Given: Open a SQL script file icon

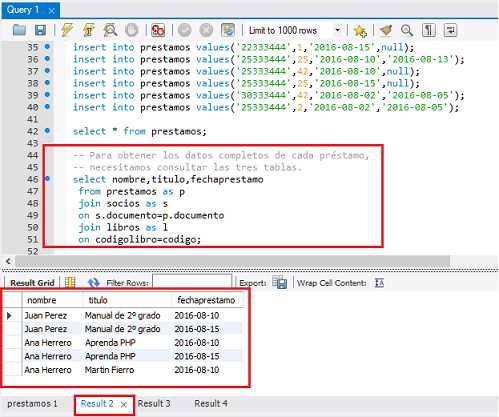Looking at the screenshot, I should [19, 30].
